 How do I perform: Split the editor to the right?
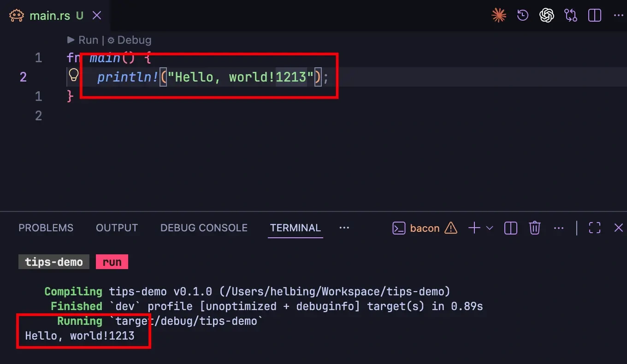(595, 16)
